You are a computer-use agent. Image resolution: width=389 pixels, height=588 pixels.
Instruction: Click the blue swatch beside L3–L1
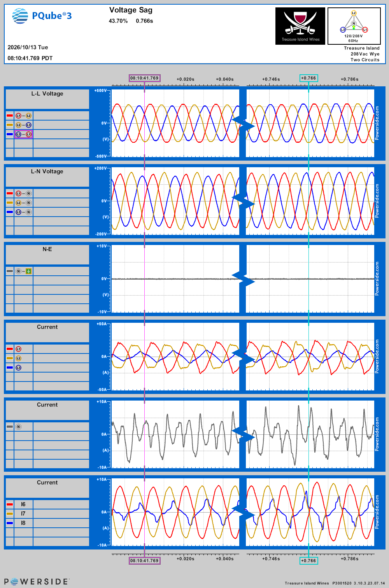(x=10, y=134)
